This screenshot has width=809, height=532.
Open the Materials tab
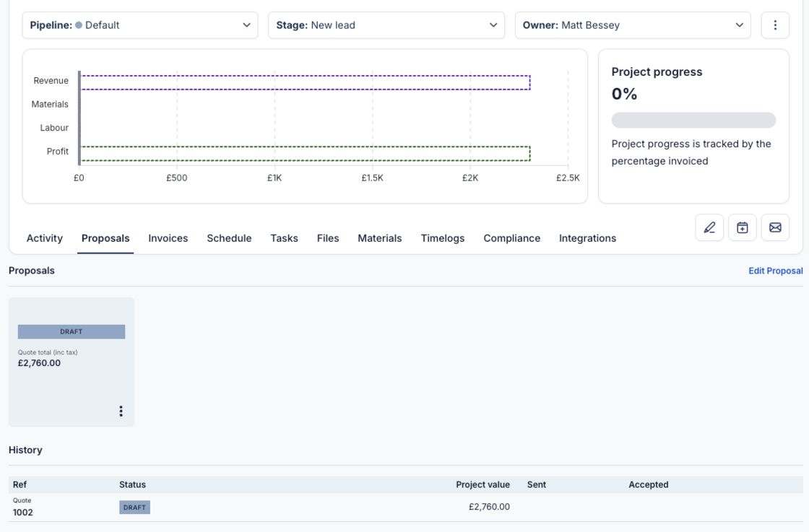pyautogui.click(x=380, y=238)
